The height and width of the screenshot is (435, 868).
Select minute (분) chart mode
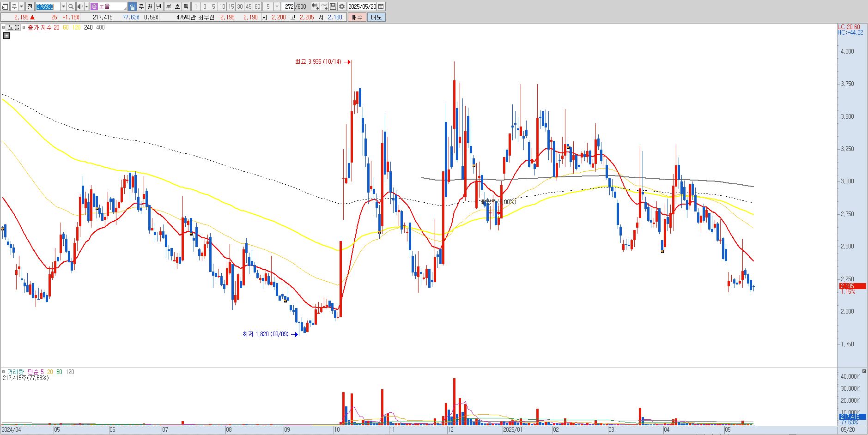169,6
